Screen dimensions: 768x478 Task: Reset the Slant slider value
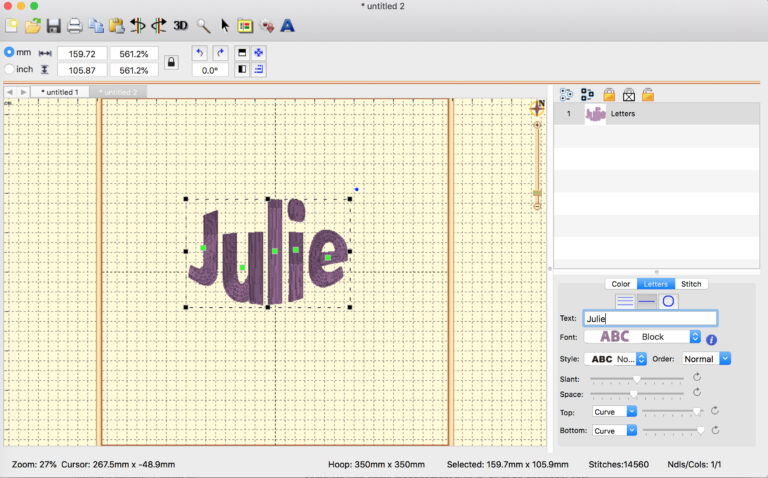point(696,377)
